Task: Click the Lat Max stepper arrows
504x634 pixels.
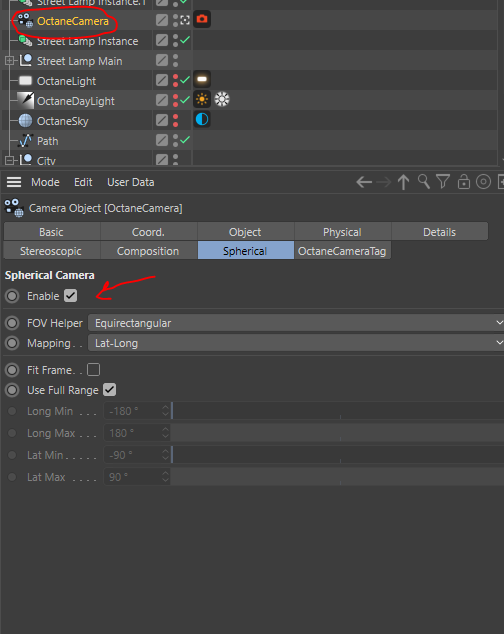Action: tap(165, 477)
